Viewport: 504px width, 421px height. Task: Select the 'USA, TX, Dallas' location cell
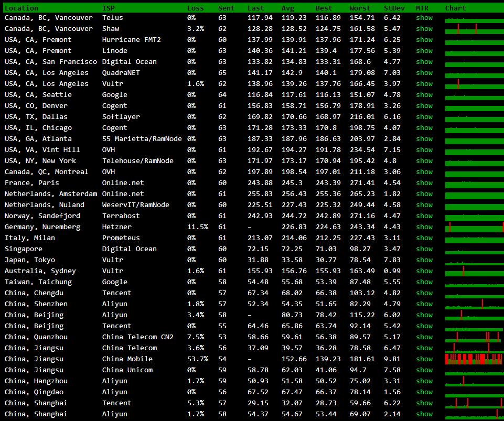tap(36, 117)
